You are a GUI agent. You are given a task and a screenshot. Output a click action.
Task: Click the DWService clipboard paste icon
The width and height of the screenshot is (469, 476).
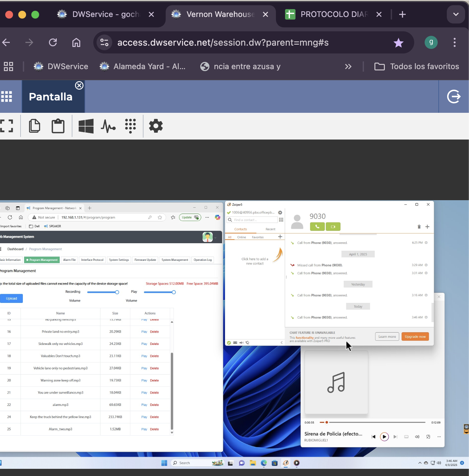pos(58,126)
